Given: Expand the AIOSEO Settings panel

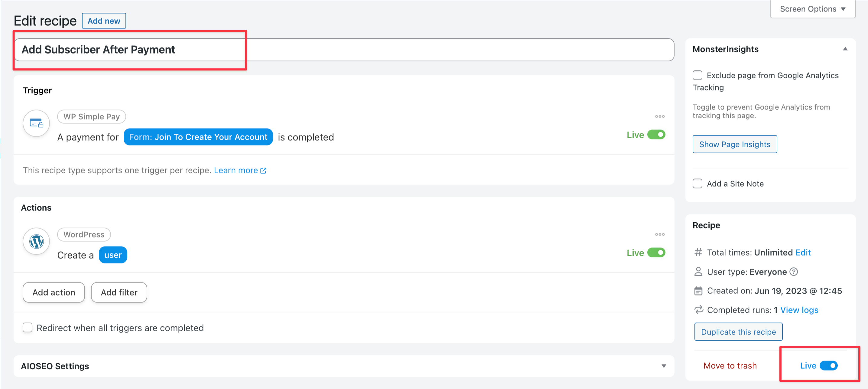Looking at the screenshot, I should coord(663,366).
